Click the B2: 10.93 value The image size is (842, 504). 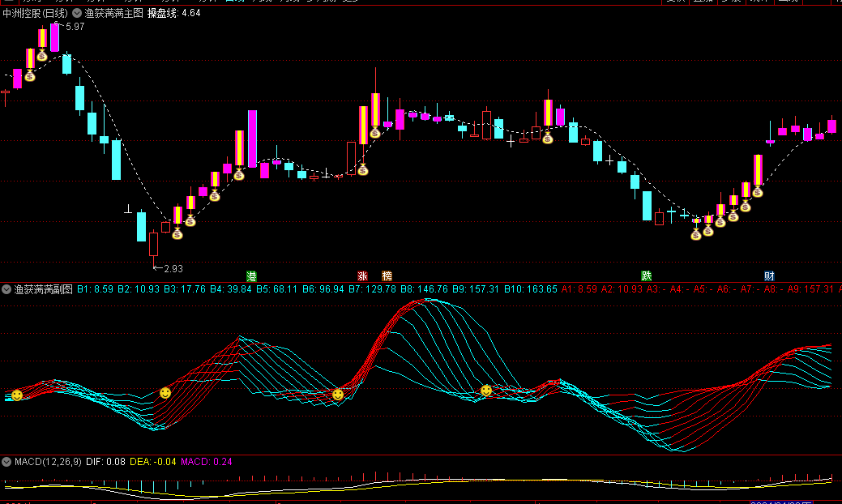139,289
